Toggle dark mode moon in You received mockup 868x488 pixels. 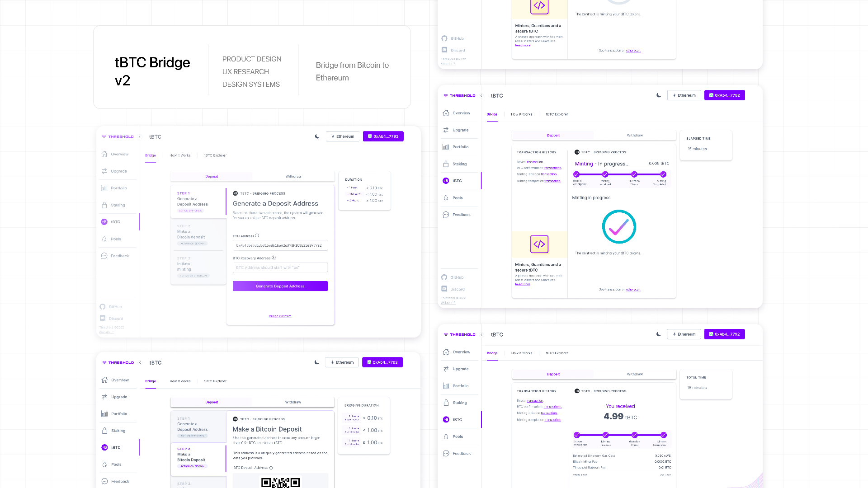[659, 334]
